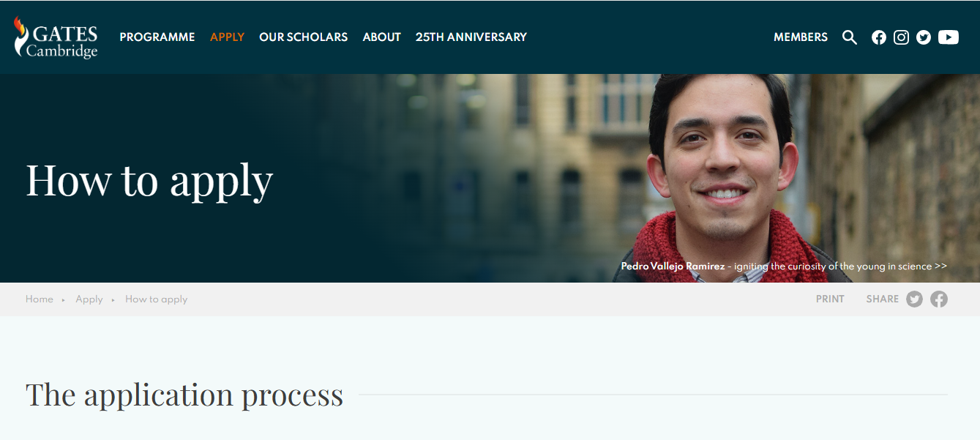This screenshot has height=440, width=980.
Task: Go to the About menu
Action: [381, 37]
